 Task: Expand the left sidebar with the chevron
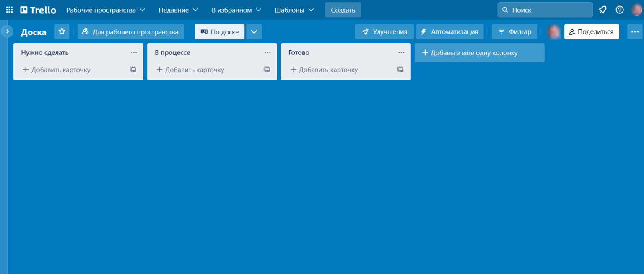pos(7,31)
